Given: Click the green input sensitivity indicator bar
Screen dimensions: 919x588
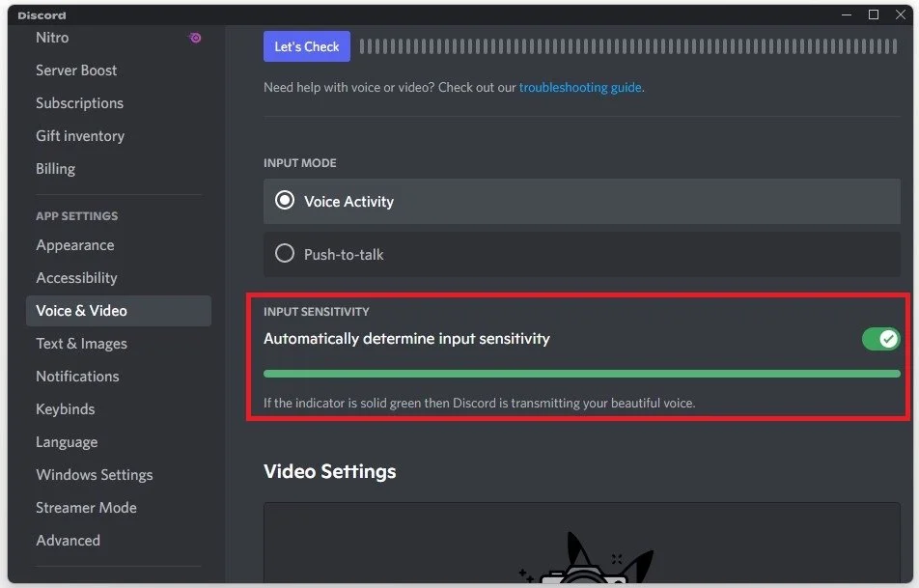Looking at the screenshot, I should pos(581,374).
